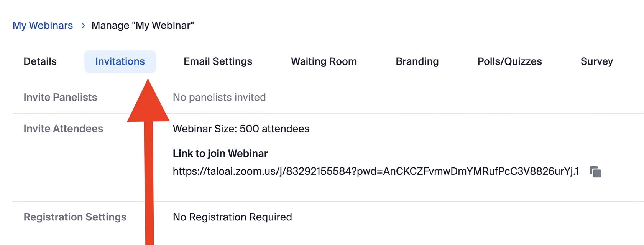The image size is (644, 245).
Task: Go to the Survey tab
Action: coord(596,61)
